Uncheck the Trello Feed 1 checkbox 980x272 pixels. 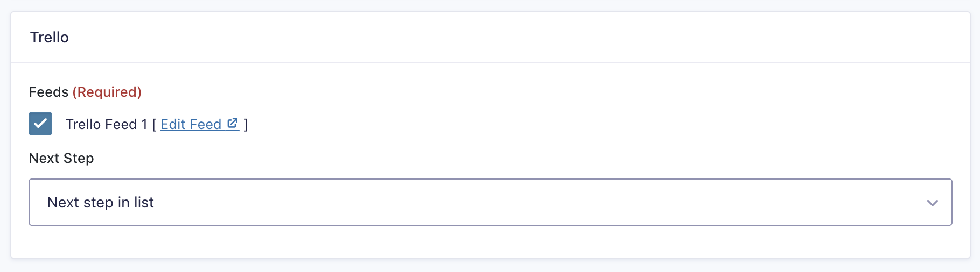pyautogui.click(x=40, y=124)
